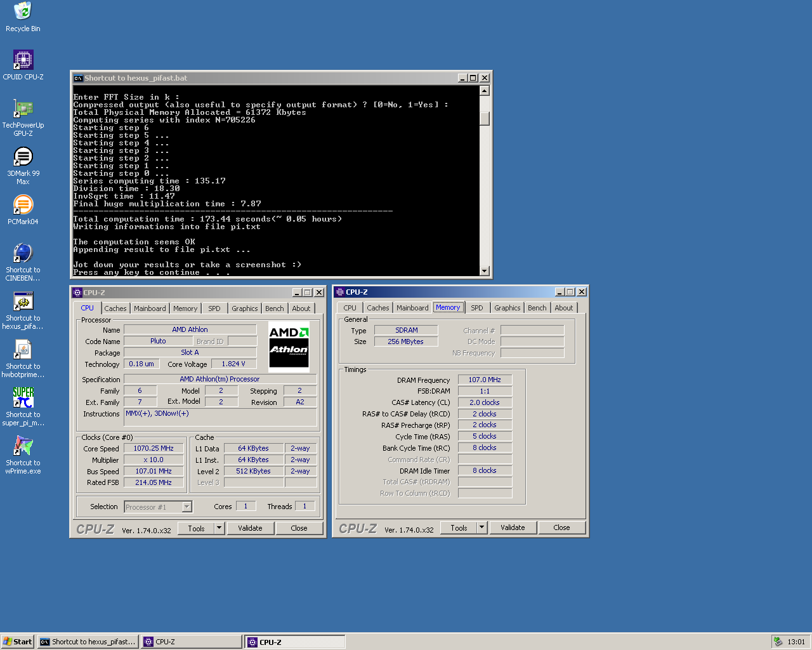Viewport: 812px width, 650px height.
Task: Click Tools button in left CPU-Z window
Action: tap(197, 528)
